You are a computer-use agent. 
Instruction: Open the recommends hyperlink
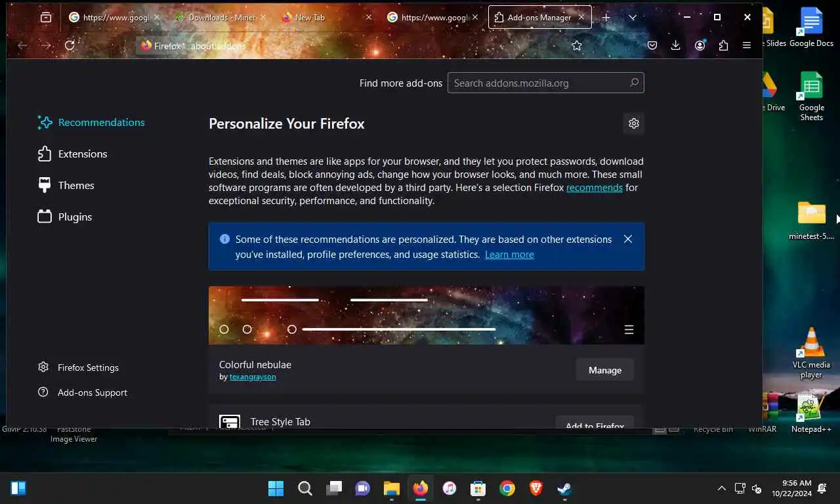pos(595,188)
